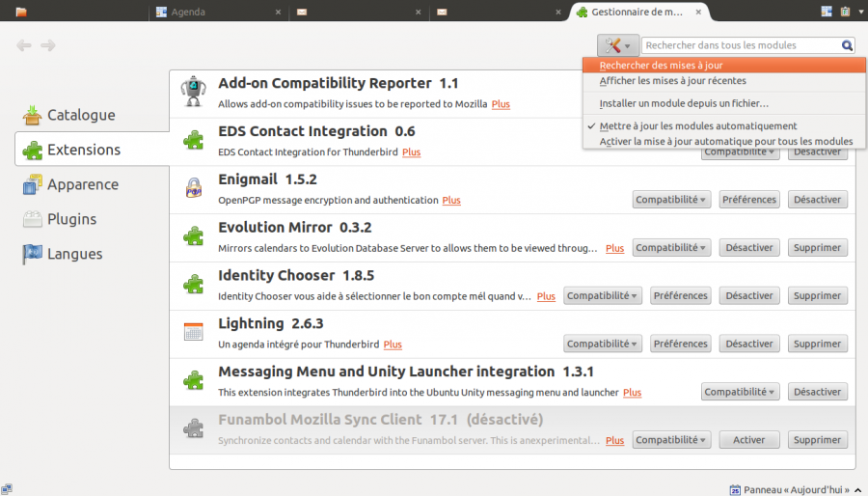The height and width of the screenshot is (496, 868).
Task: Click the tasks clipboard icon at top right
Action: tap(845, 12)
